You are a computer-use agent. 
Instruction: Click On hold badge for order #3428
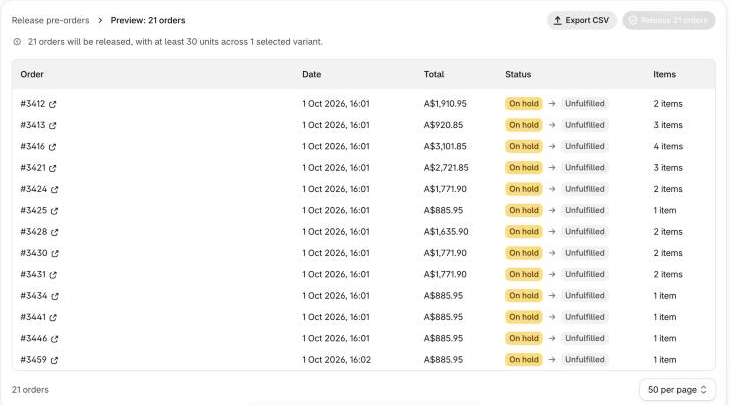[x=524, y=232]
